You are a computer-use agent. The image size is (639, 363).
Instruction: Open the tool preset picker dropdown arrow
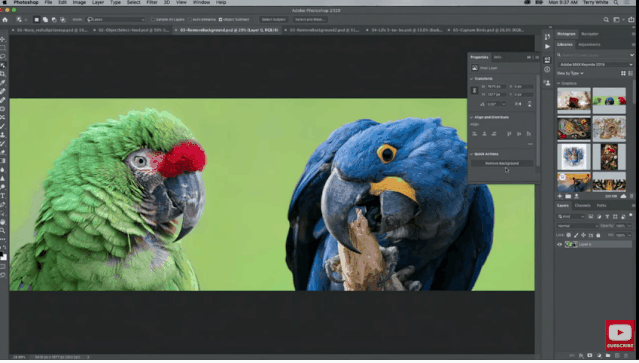(25, 20)
